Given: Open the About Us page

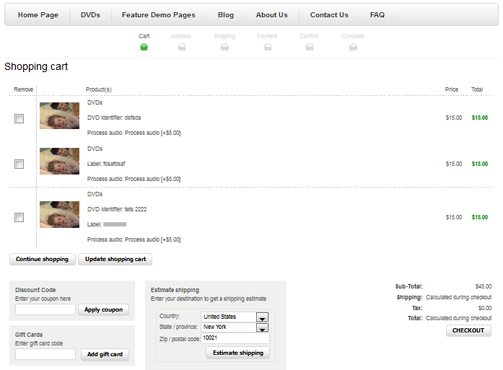Looking at the screenshot, I should (272, 15).
